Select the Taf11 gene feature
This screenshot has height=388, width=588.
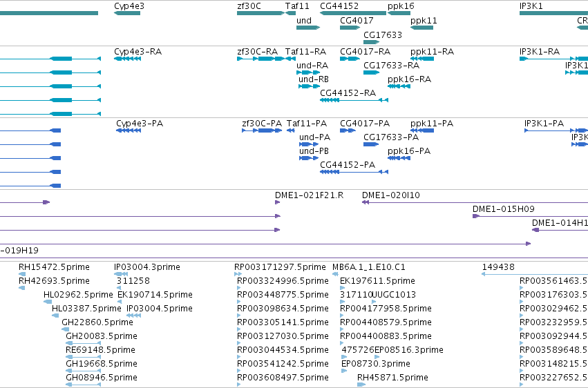click(x=291, y=13)
